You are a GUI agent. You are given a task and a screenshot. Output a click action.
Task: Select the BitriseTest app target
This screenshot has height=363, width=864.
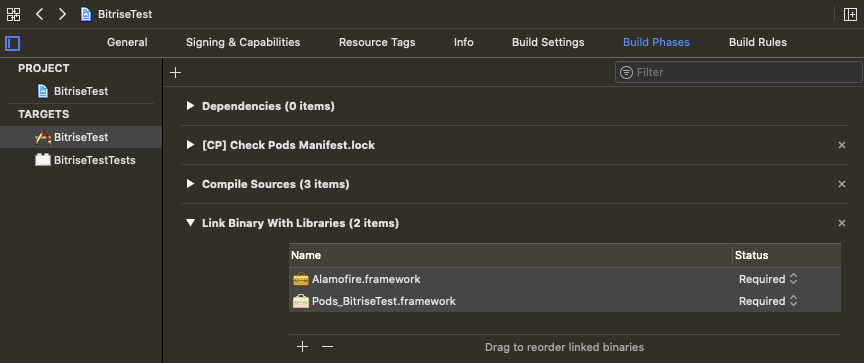click(81, 137)
